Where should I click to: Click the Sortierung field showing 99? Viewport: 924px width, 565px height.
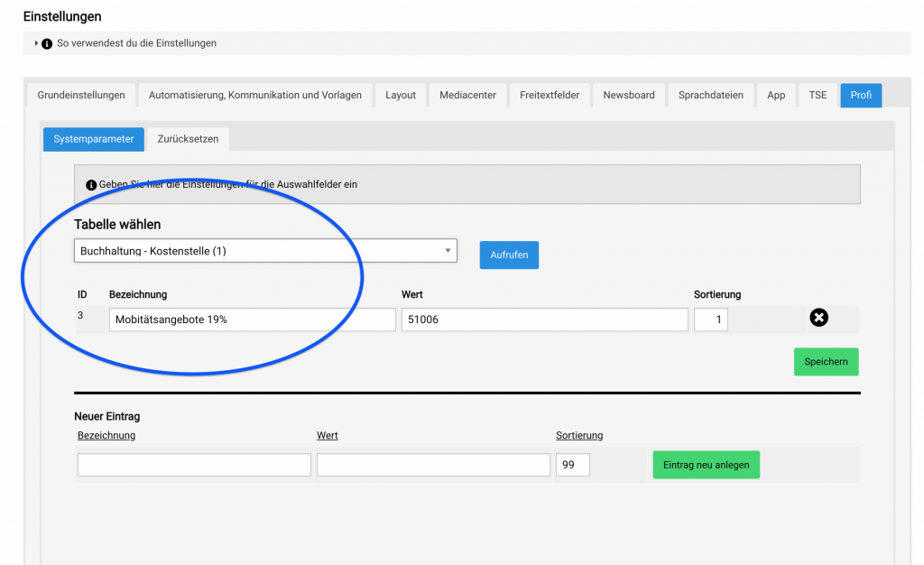click(573, 465)
